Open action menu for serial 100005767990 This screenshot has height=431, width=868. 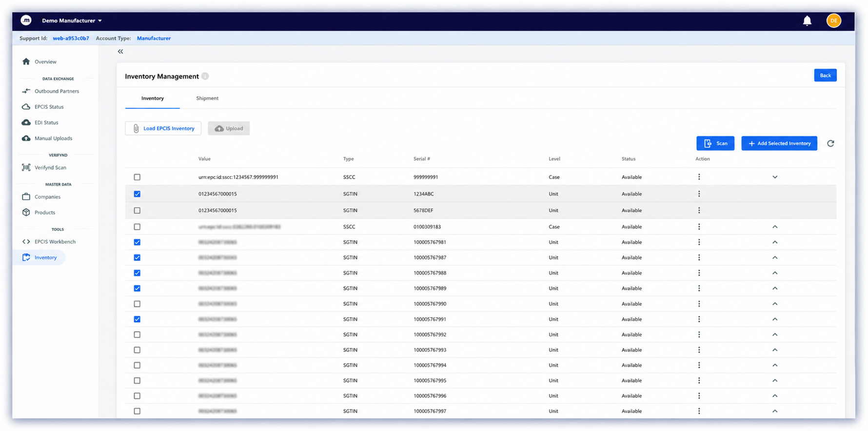(699, 304)
